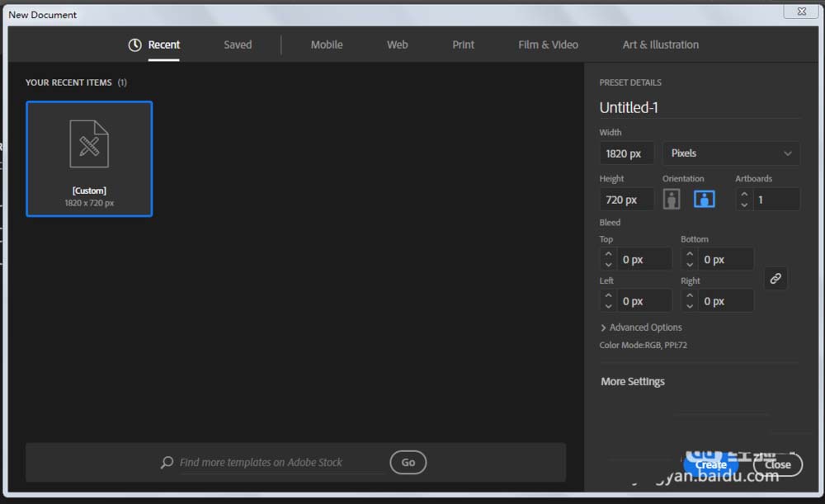This screenshot has height=504, width=825.
Task: Switch to Art & Illustration tab
Action: click(x=660, y=45)
